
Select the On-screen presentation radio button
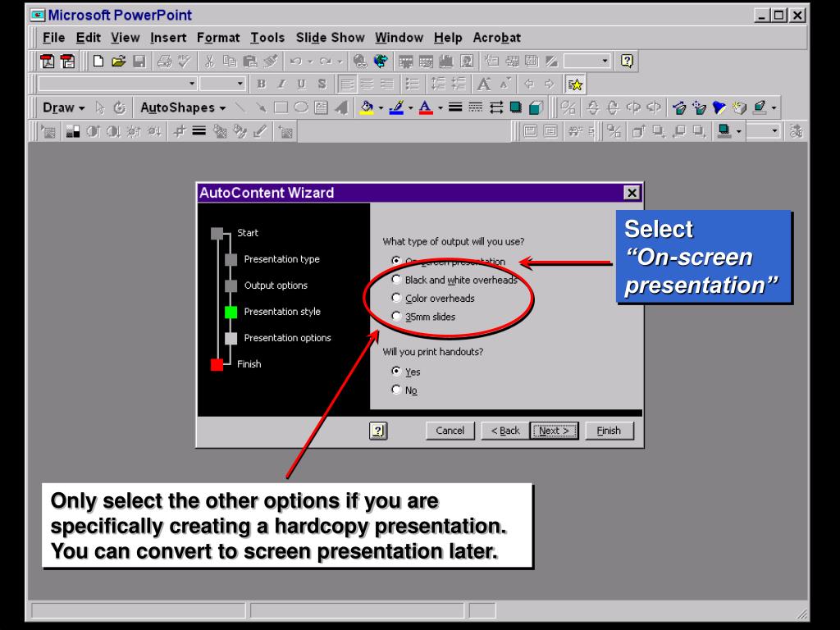(396, 260)
